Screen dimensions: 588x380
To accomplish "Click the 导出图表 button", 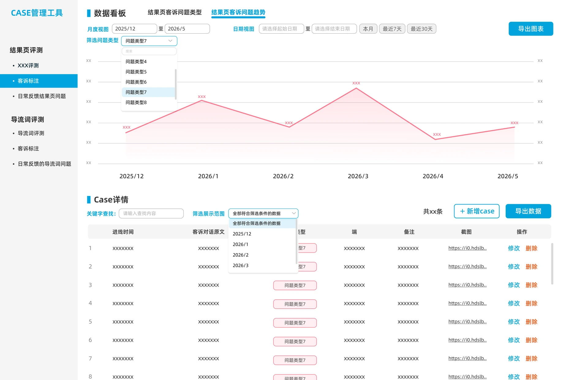I will tap(531, 29).
